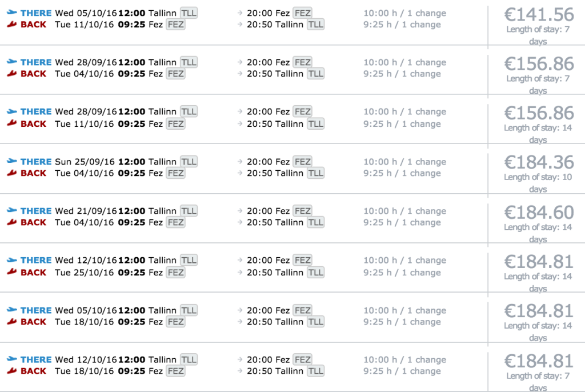Click the 20:50 Tallinn arrival in the €184.60 offer
The height and width of the screenshot is (392, 585).
[x=275, y=222]
